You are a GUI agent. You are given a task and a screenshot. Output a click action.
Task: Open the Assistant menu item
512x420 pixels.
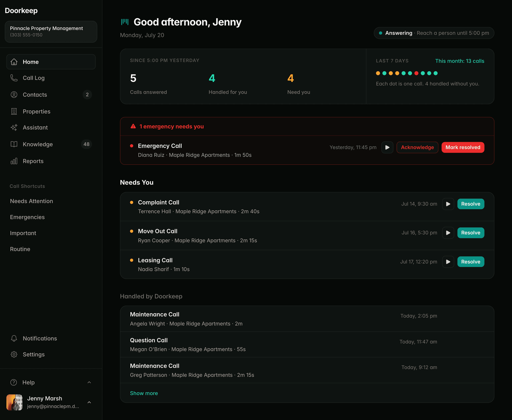click(x=51, y=127)
